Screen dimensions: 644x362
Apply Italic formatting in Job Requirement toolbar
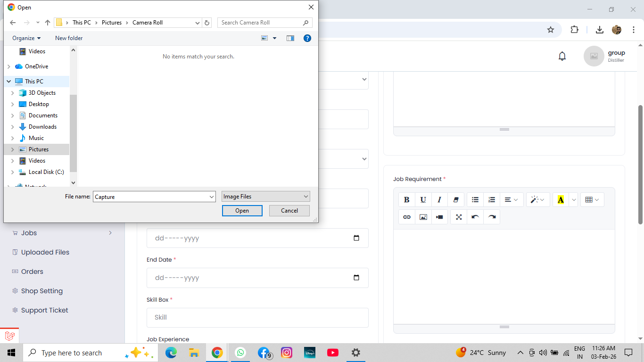tap(439, 200)
